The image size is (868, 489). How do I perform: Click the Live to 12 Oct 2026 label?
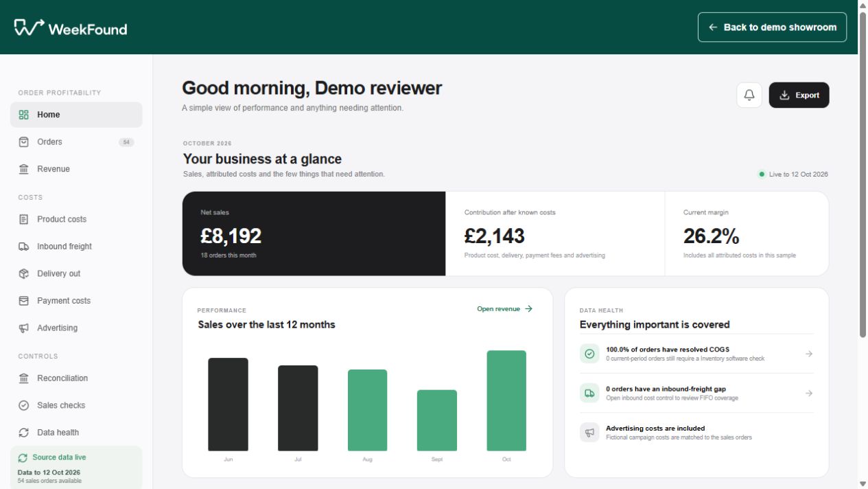tap(798, 174)
